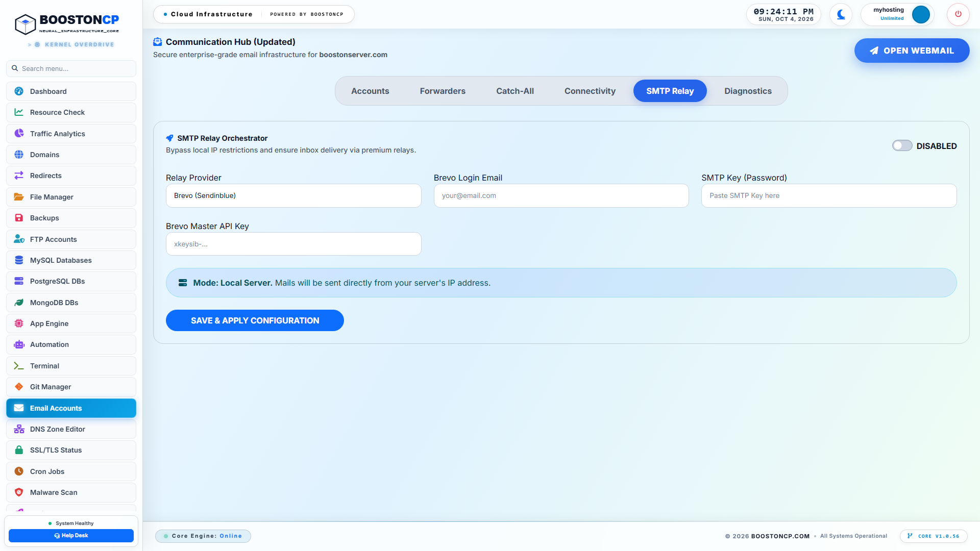Screen dimensions: 980x551
Task: Select the SMTP Relay tab
Action: (670, 91)
